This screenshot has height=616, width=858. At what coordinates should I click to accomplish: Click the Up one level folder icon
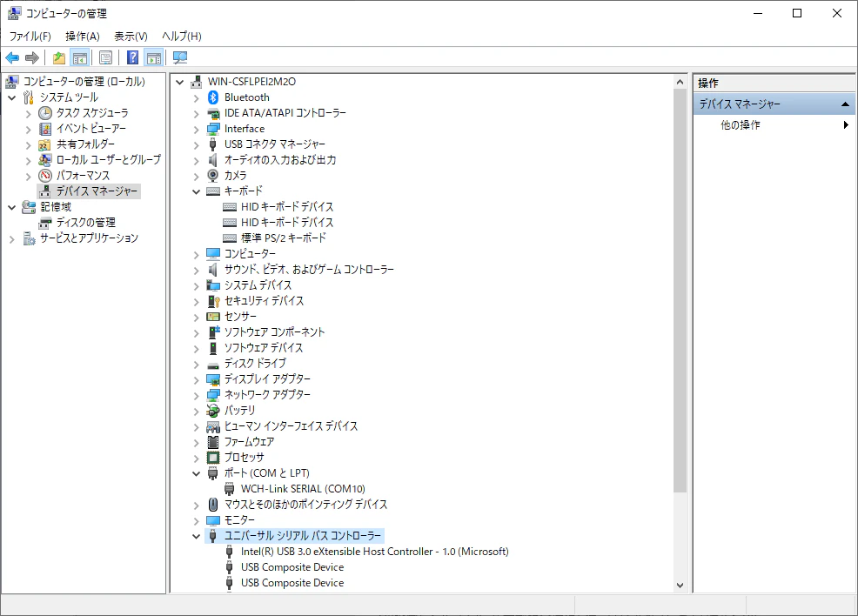(59, 57)
